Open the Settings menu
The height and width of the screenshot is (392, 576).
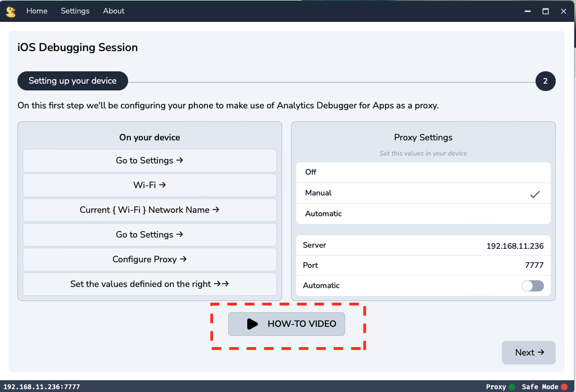75,11
